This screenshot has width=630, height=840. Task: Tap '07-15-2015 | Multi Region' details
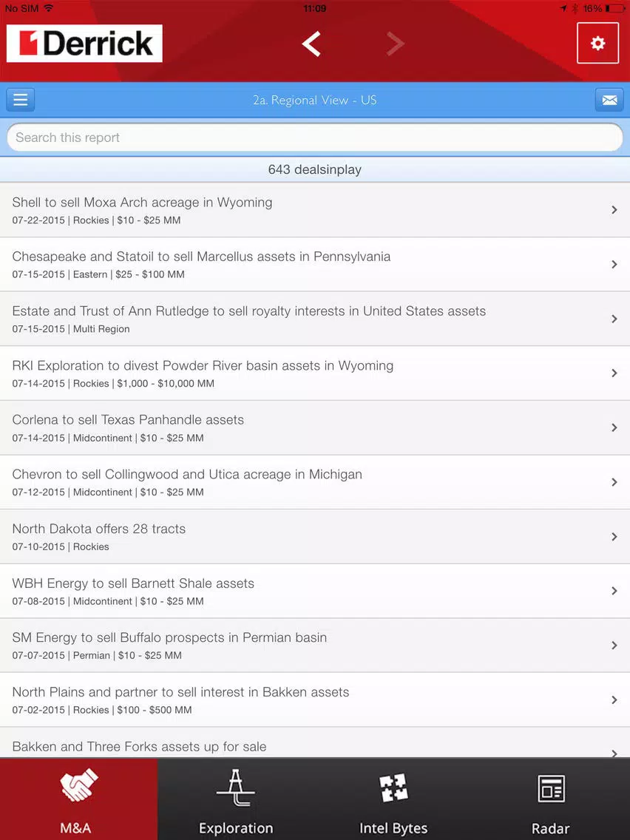(x=71, y=329)
